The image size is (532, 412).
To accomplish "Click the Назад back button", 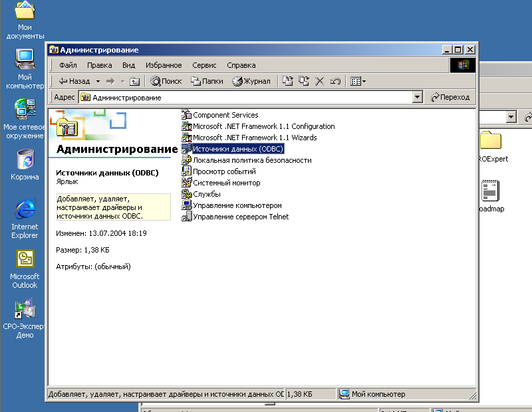I will coord(74,81).
